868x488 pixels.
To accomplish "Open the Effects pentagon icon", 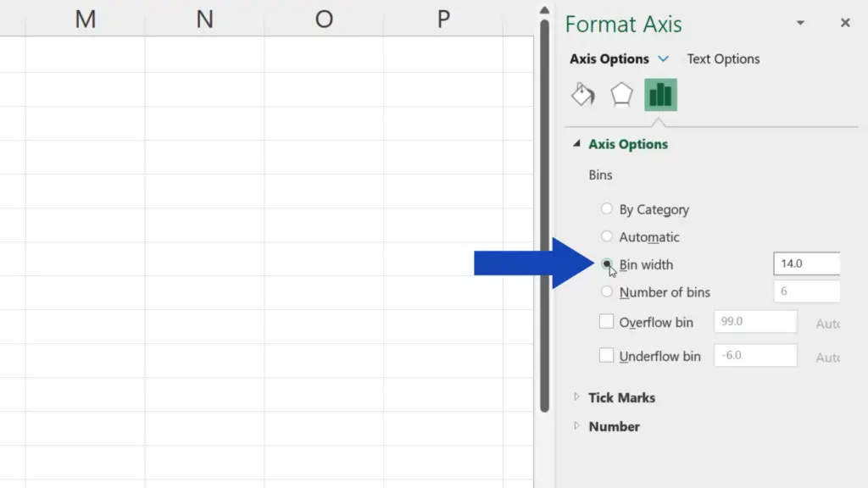I will pos(621,95).
